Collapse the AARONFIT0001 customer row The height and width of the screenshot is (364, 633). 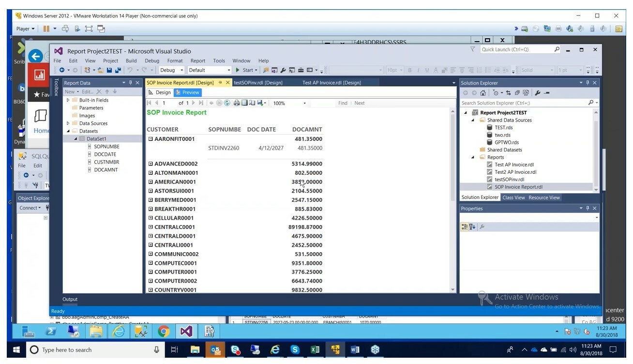point(151,139)
